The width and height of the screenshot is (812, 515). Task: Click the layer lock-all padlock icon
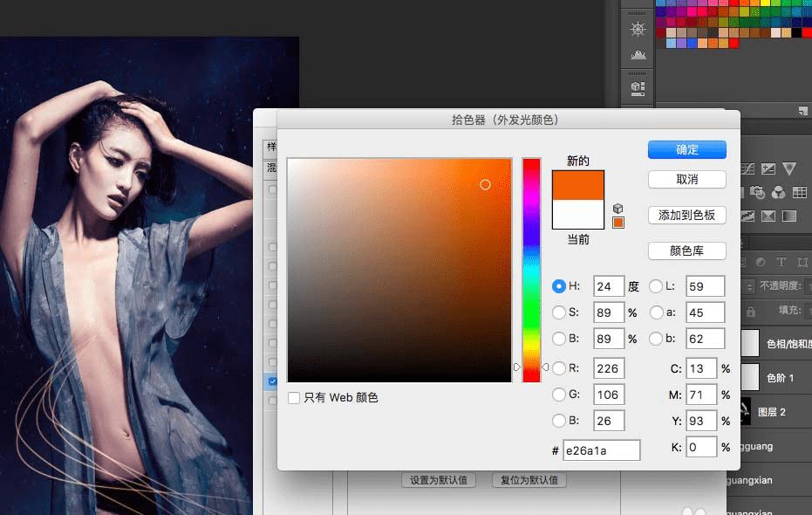point(751,312)
